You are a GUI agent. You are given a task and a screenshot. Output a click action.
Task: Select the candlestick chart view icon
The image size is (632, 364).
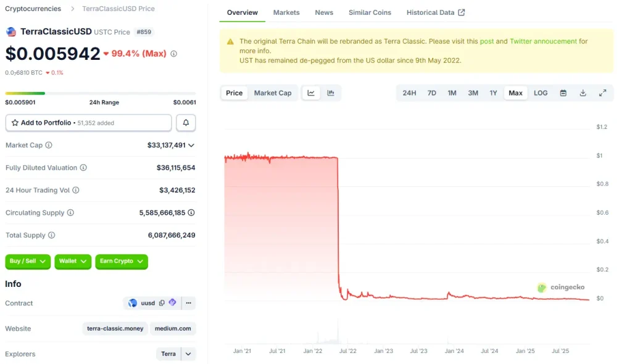(x=331, y=93)
